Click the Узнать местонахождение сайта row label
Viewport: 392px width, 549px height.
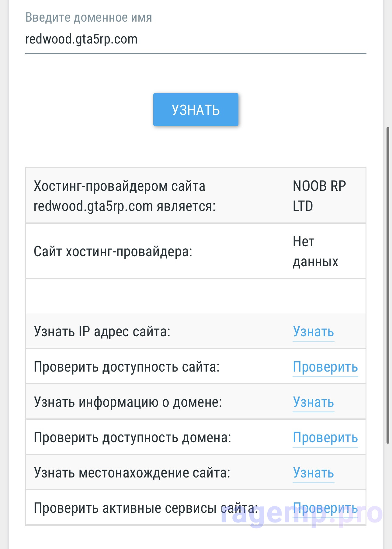pos(132,473)
